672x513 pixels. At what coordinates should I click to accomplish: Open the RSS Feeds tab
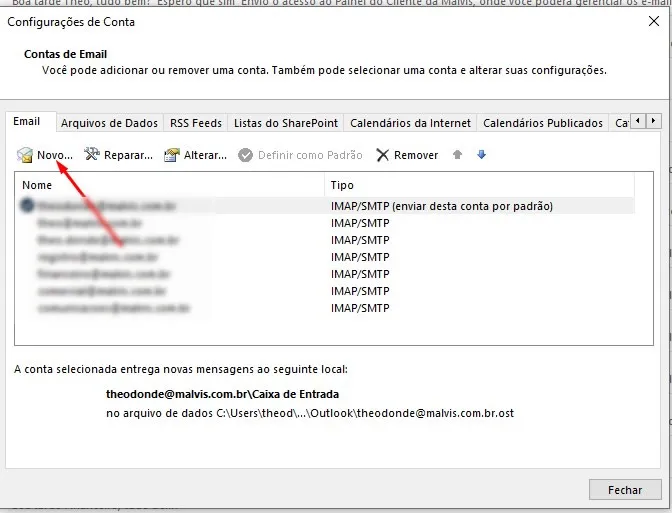(196, 123)
